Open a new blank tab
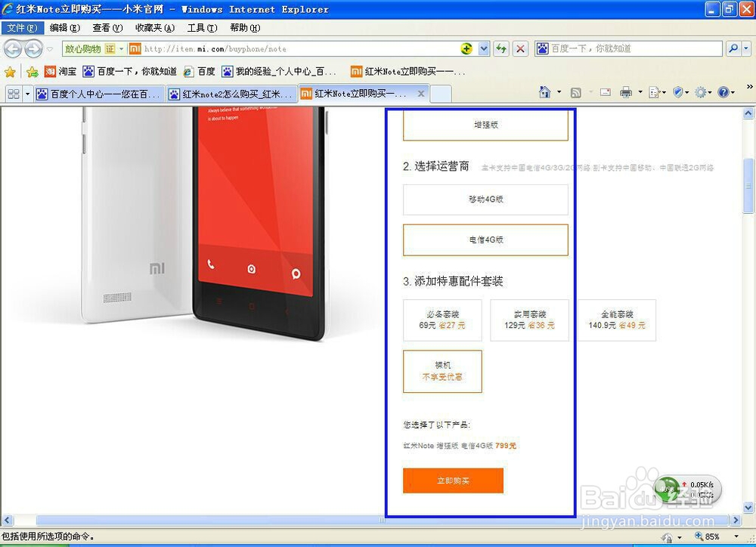This screenshot has width=756, height=547. pyautogui.click(x=441, y=94)
